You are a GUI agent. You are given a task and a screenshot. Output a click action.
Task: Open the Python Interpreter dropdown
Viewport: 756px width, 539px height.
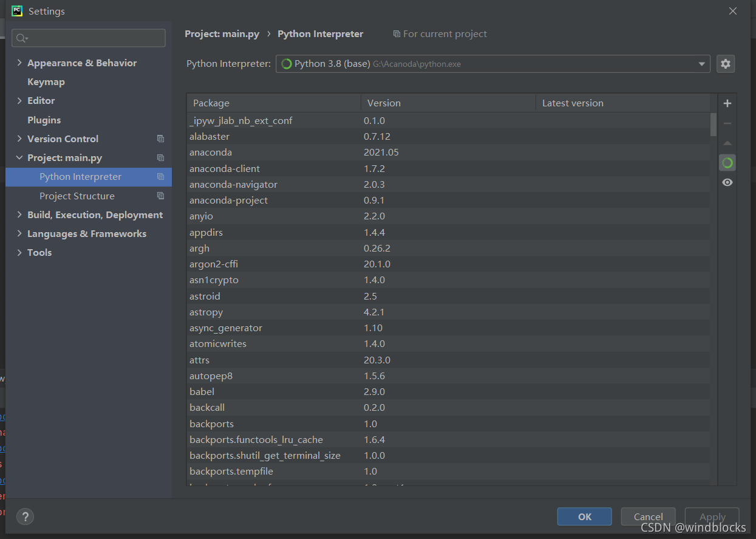click(702, 64)
